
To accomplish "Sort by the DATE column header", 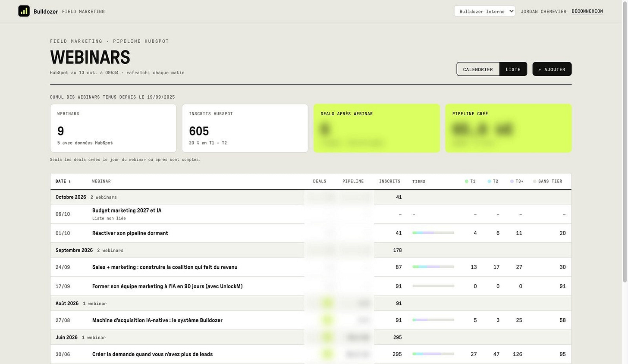I will click(63, 181).
